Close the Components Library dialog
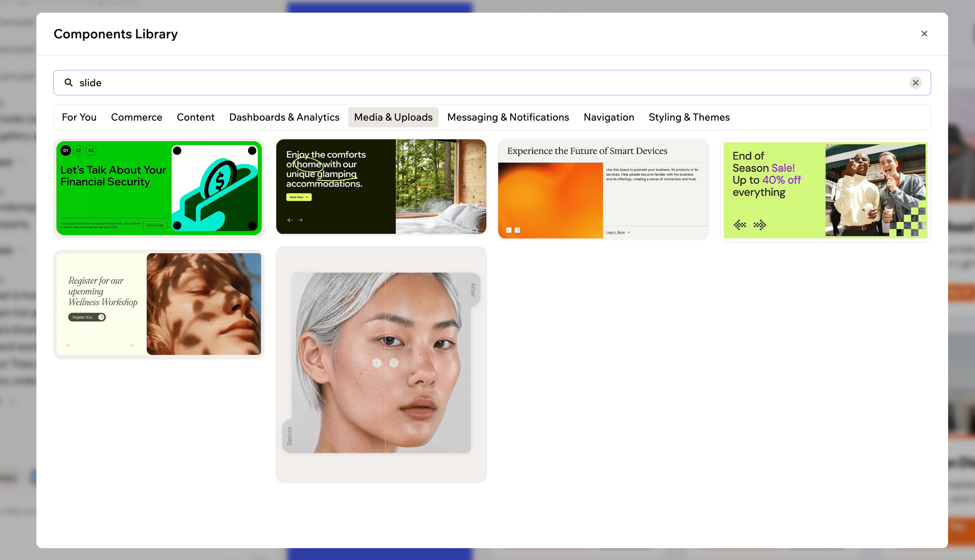 [x=924, y=34]
